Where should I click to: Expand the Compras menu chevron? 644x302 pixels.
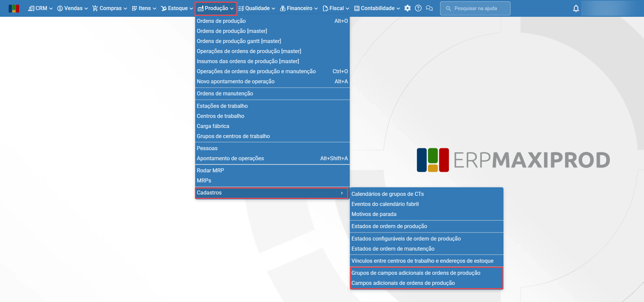125,8
